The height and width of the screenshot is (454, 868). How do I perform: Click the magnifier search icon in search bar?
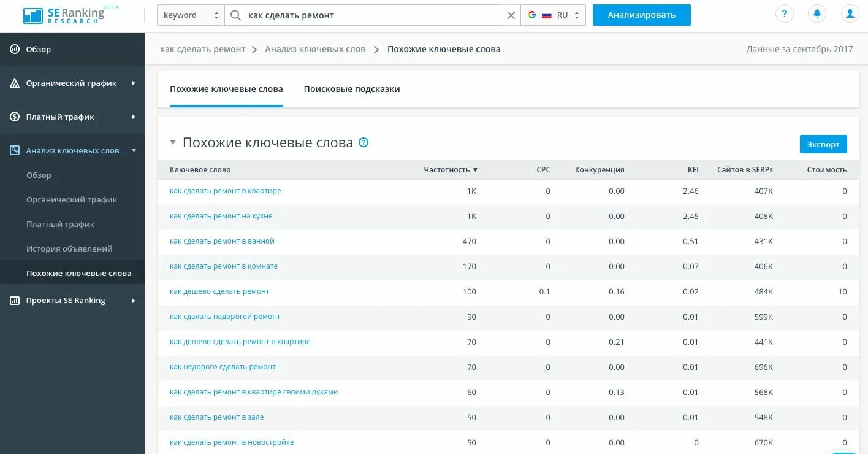235,15
